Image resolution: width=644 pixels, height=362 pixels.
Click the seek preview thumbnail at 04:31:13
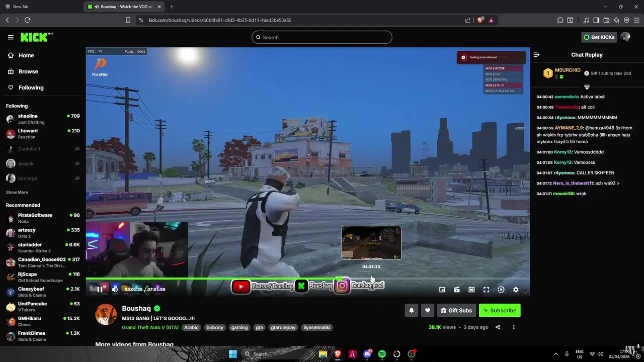coord(371,243)
